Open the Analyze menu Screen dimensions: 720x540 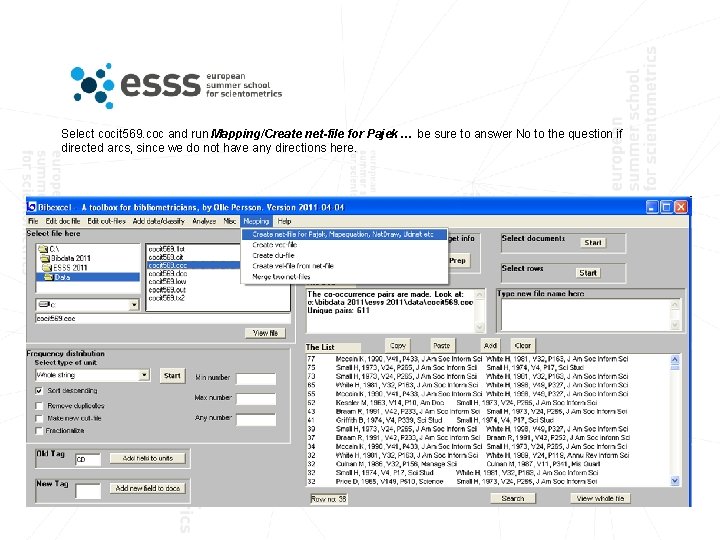pyautogui.click(x=204, y=221)
